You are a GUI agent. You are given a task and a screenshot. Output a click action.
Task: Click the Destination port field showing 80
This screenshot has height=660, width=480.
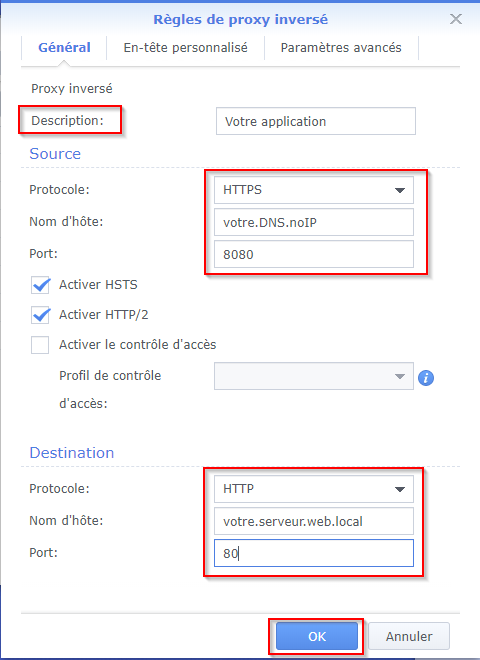coord(314,553)
